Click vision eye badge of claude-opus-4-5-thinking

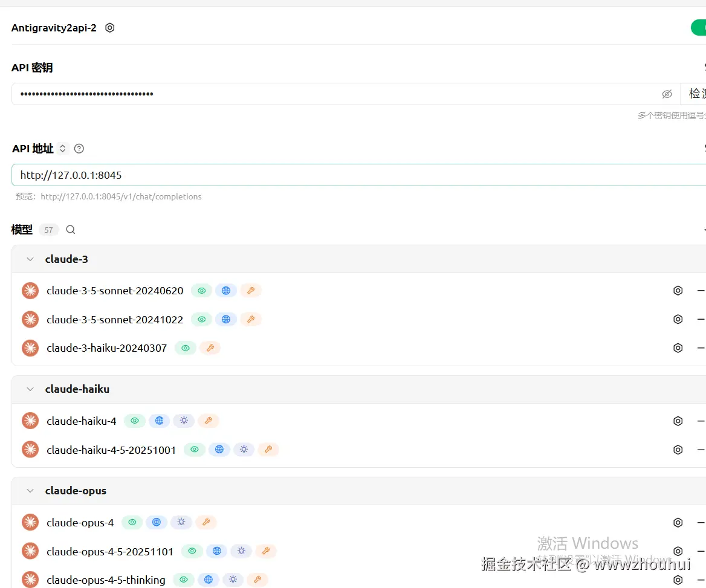(184, 580)
